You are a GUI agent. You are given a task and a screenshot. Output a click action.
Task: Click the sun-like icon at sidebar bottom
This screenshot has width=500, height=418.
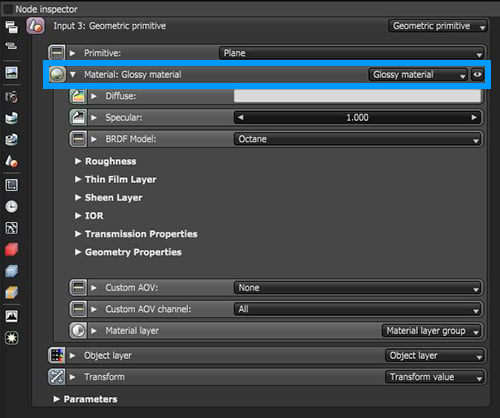pos(12,338)
